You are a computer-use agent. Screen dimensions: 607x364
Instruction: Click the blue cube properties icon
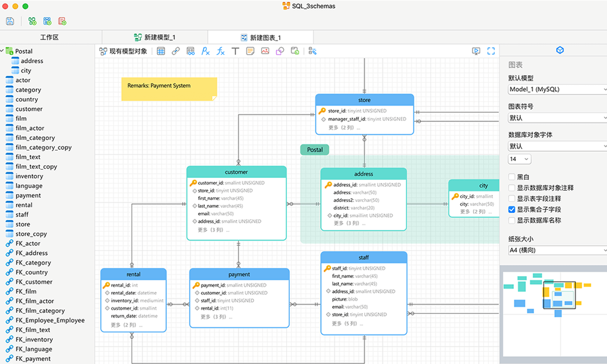(x=560, y=50)
